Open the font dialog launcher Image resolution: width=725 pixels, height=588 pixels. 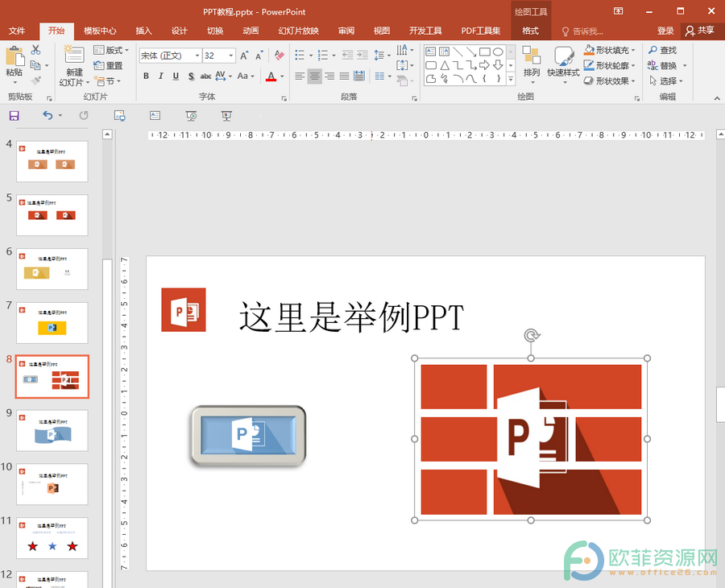pyautogui.click(x=284, y=98)
